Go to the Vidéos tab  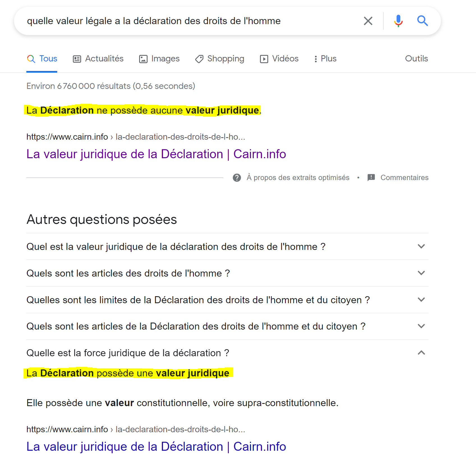tap(279, 59)
